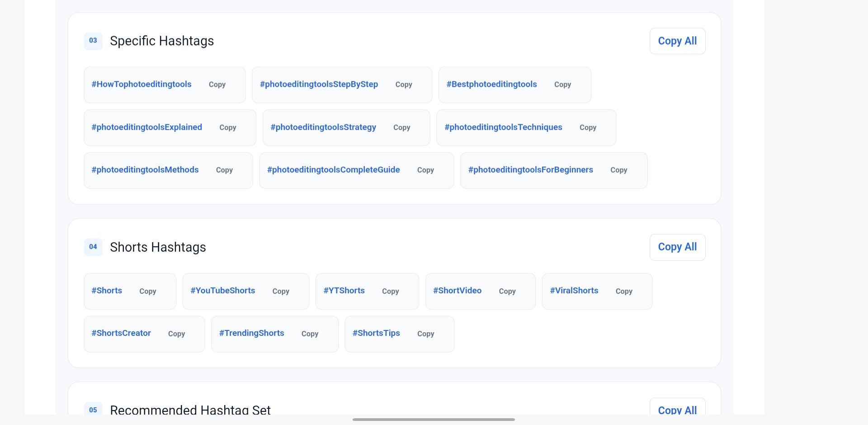The height and width of the screenshot is (425, 868).
Task: Copy the #photoeditingtoolsExplained hashtag
Action: pos(228,128)
